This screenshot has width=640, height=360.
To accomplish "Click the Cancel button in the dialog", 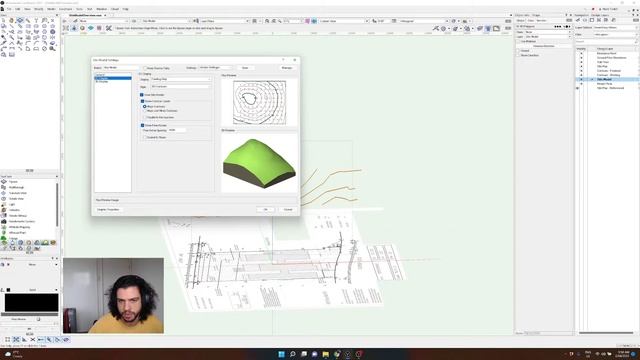I will tap(288, 209).
